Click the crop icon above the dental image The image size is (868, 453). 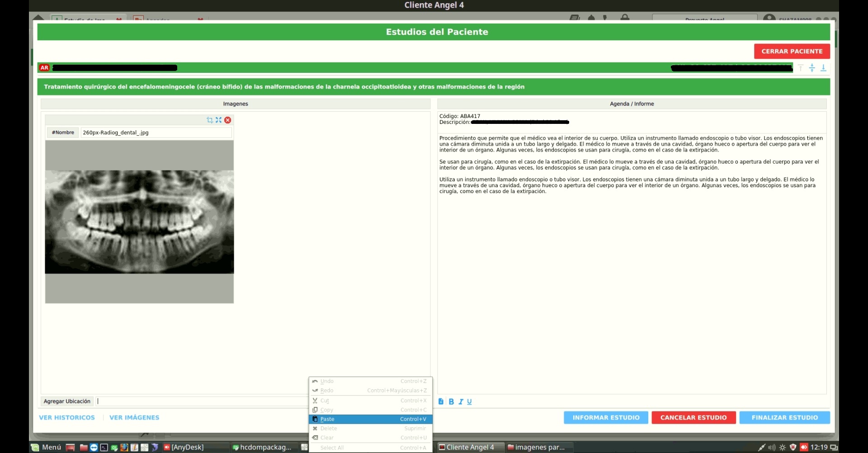pyautogui.click(x=209, y=120)
